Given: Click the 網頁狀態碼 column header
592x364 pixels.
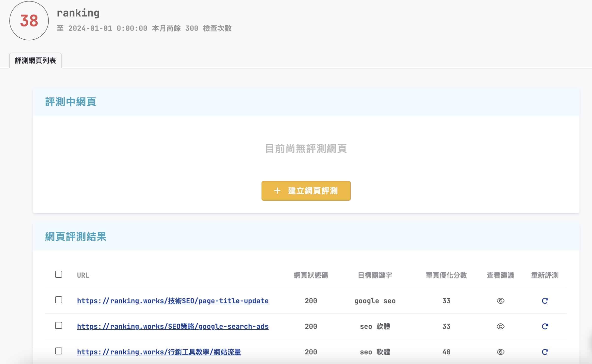Looking at the screenshot, I should [x=311, y=275].
